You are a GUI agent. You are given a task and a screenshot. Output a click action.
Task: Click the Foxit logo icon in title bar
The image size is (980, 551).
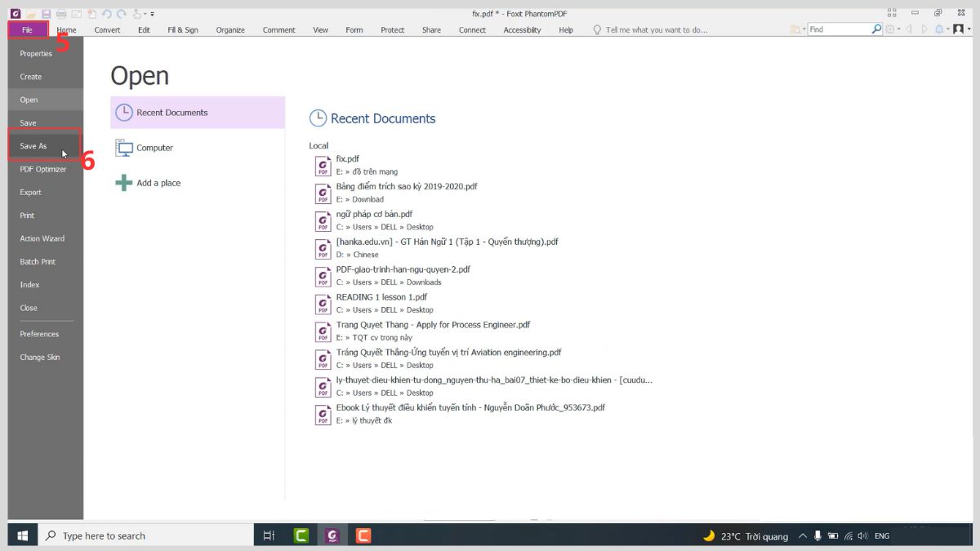coord(16,14)
